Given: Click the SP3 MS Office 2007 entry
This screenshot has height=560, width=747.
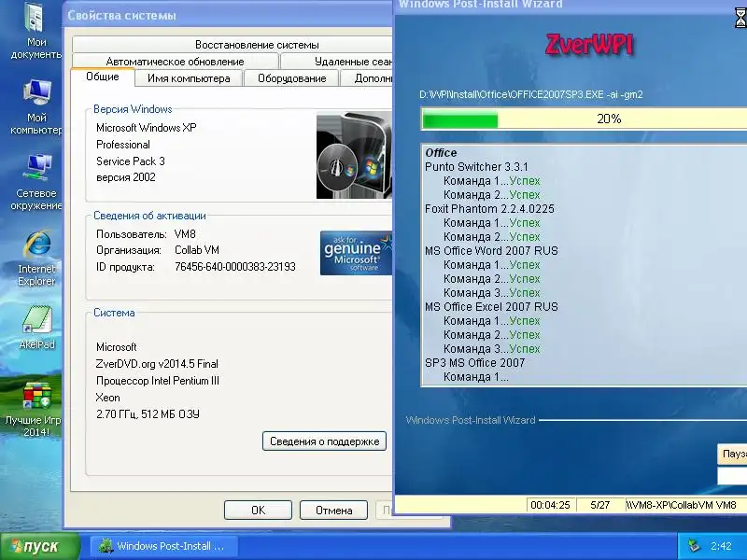Looking at the screenshot, I should [x=474, y=363].
